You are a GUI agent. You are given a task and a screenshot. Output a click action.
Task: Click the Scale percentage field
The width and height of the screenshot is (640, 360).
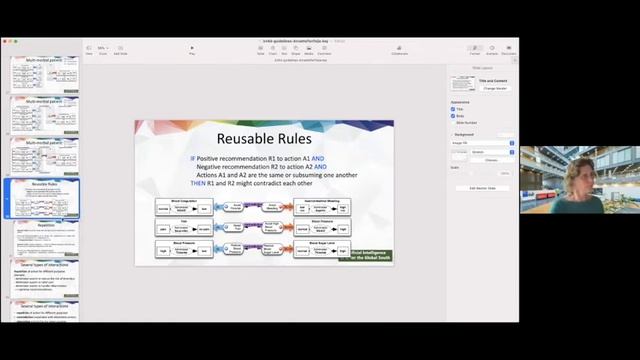click(x=505, y=173)
